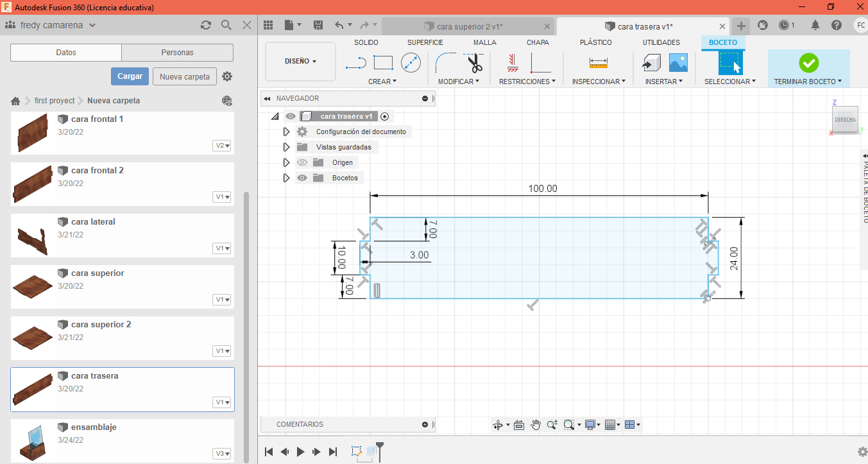This screenshot has width=868, height=464.
Task: Switch to cara superior 2 v1 document tab
Action: [x=468, y=26]
